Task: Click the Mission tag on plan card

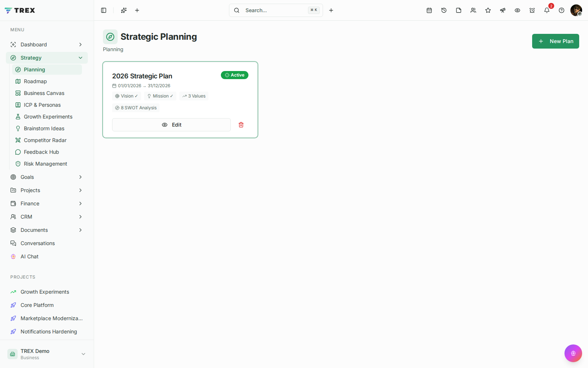Action: pos(160,96)
